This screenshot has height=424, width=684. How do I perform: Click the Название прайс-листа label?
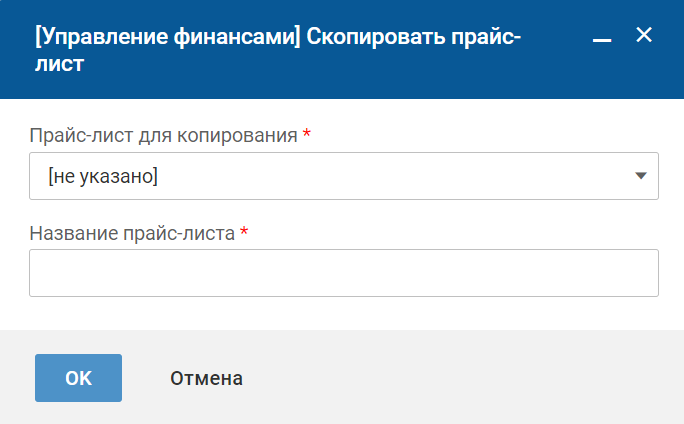coord(132,233)
